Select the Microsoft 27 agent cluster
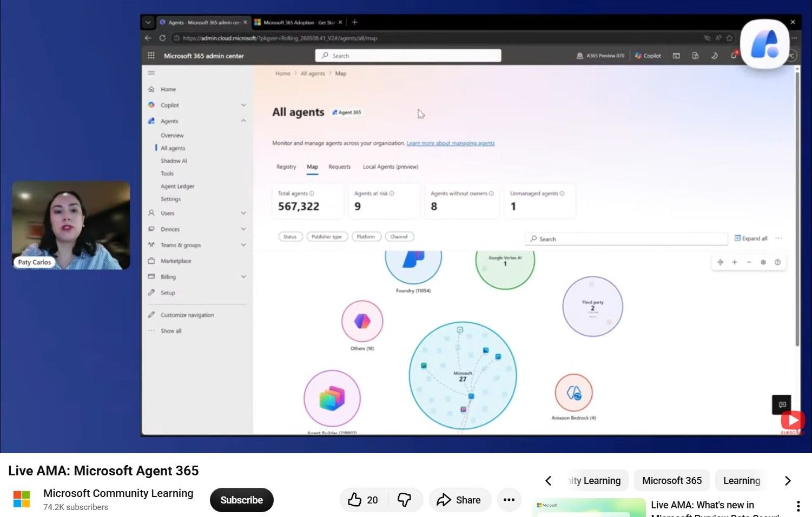Viewport: 812px width, 517px height. [463, 376]
